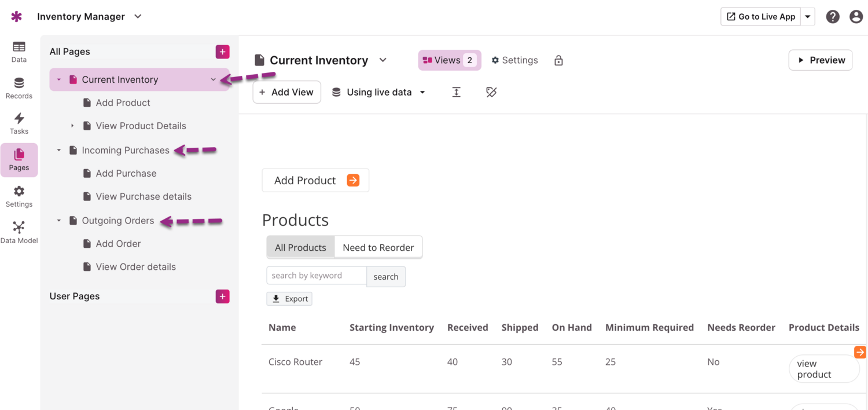Open app Settings gear in sidebar

pyautogui.click(x=19, y=196)
